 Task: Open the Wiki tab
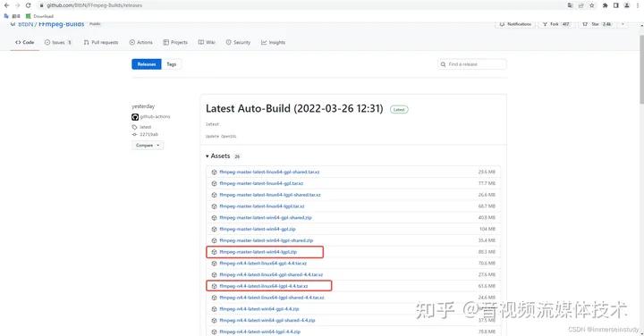pyautogui.click(x=207, y=42)
